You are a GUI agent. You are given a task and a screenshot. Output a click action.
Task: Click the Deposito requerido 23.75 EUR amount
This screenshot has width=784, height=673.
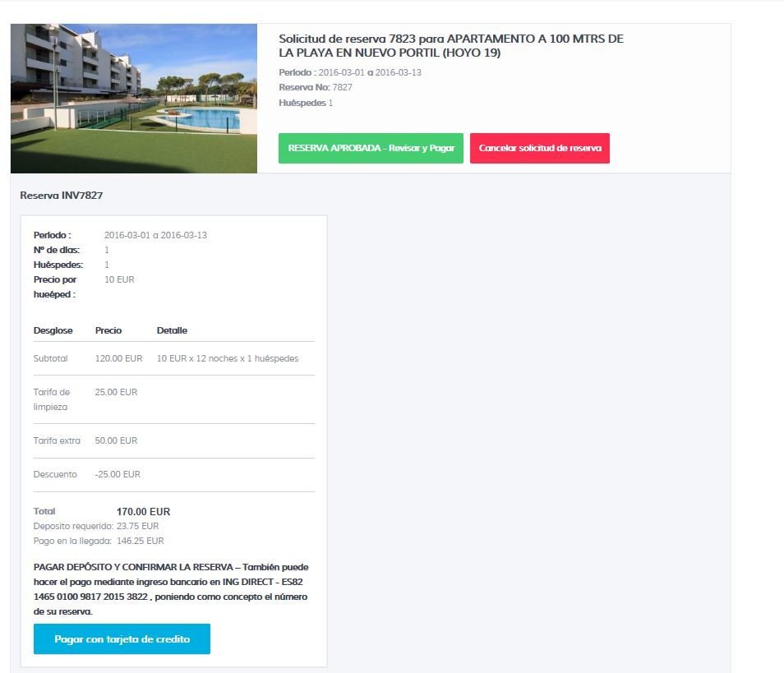coord(137,526)
